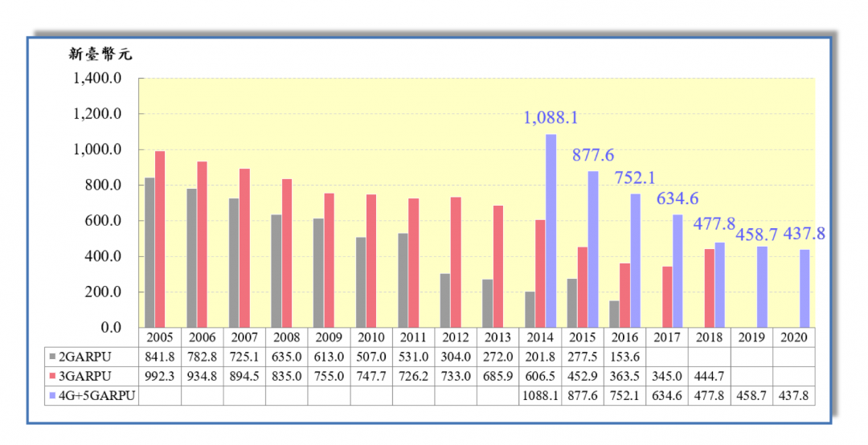Click the purple 4G+5GARPU legend swatch
The image size is (868, 445).
pyautogui.click(x=51, y=395)
